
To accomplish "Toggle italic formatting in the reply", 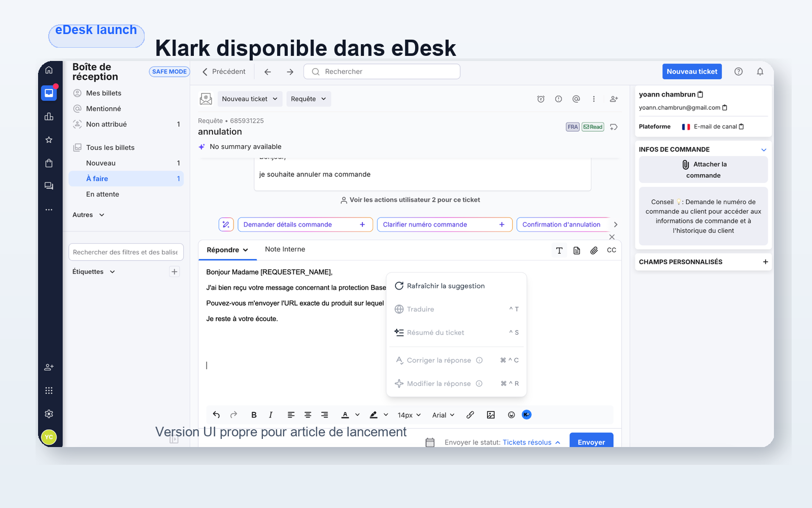I will pos(270,415).
